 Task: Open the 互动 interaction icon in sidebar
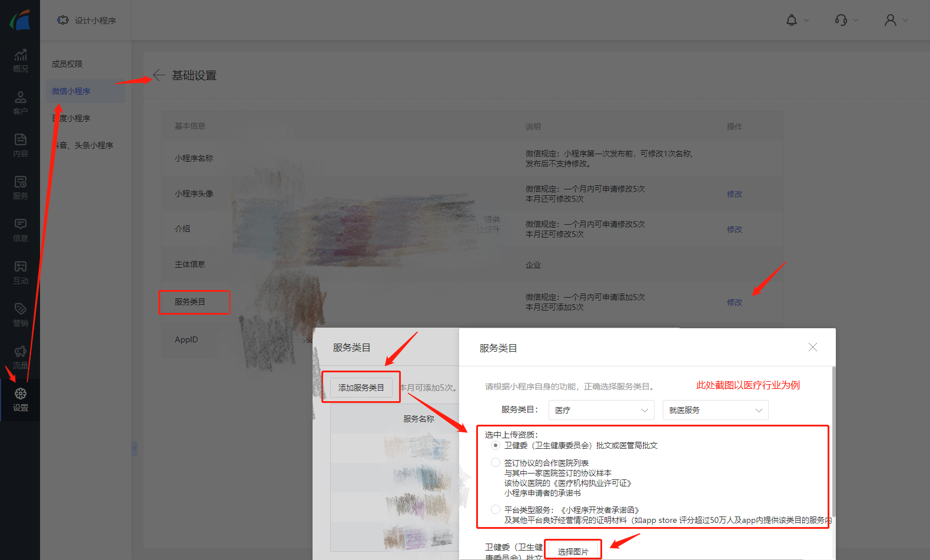tap(20, 267)
